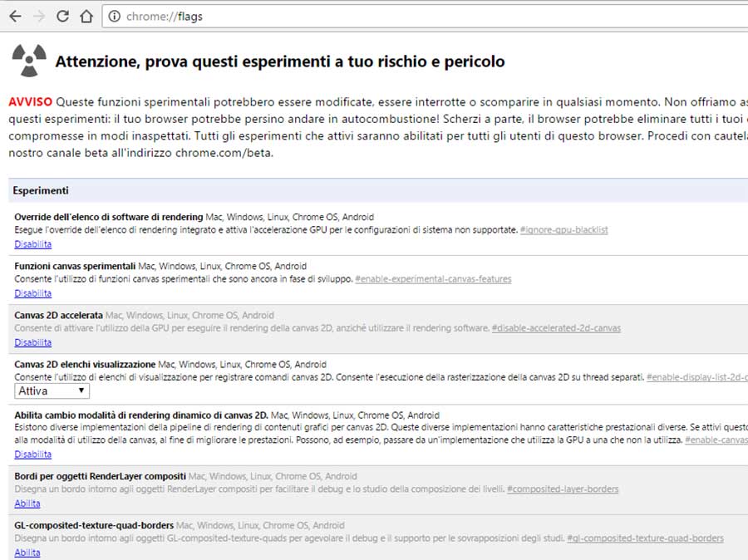This screenshot has height=560, width=748.
Task: Open the #gl-composited-texture-quad-borders anchor link
Action: [646, 538]
